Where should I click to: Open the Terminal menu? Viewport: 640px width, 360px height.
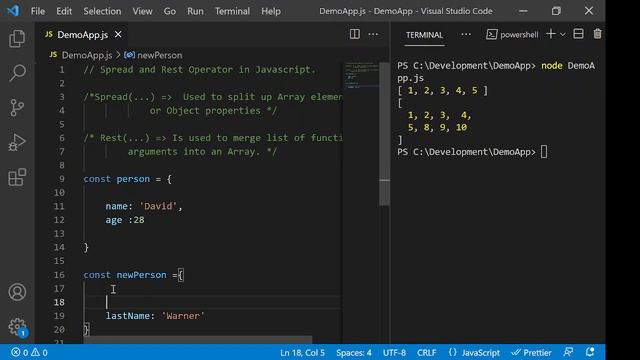[x=232, y=11]
